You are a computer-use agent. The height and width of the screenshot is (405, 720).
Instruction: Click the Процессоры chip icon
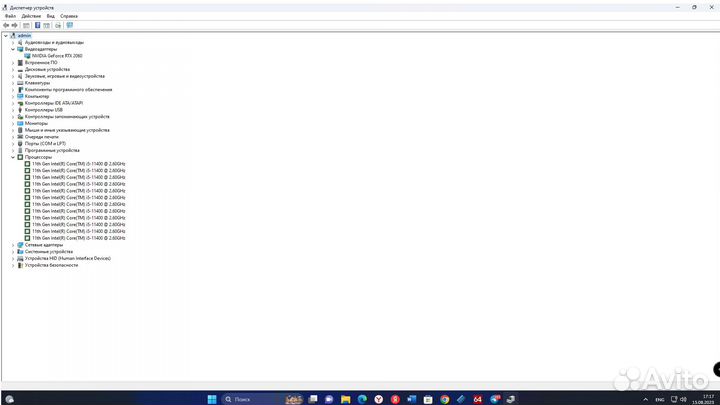coord(20,157)
